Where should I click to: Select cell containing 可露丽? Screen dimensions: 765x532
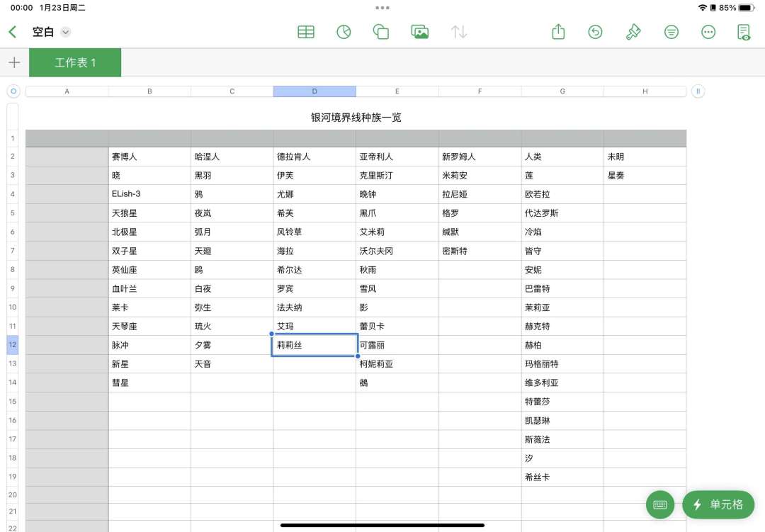(397, 345)
